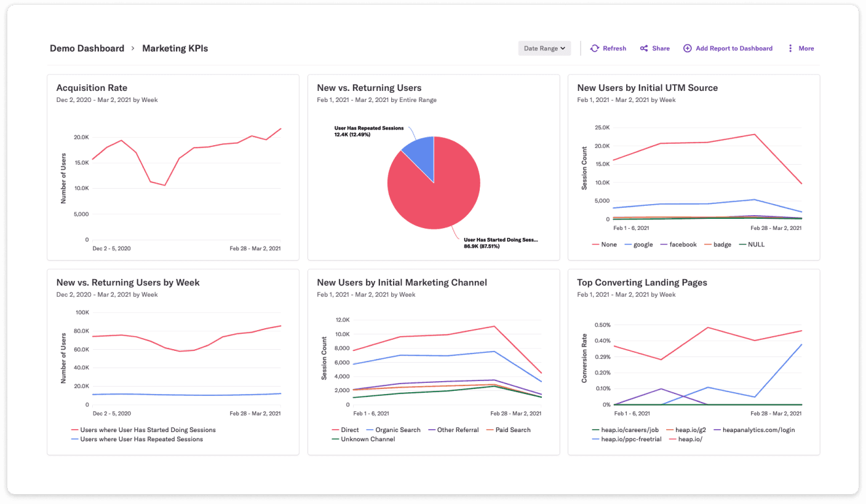Screen dimensions: 866x504
Task: Open the More options kebab menu
Action: (790, 48)
